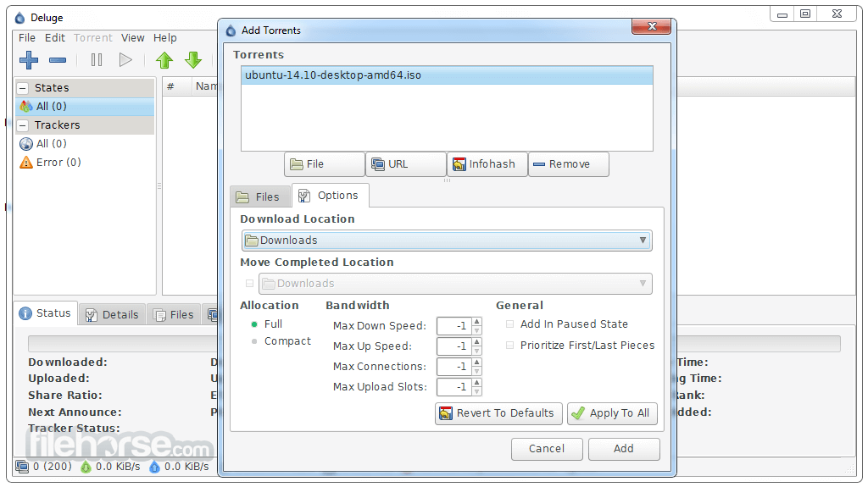Switch to the Status tab

(46, 313)
